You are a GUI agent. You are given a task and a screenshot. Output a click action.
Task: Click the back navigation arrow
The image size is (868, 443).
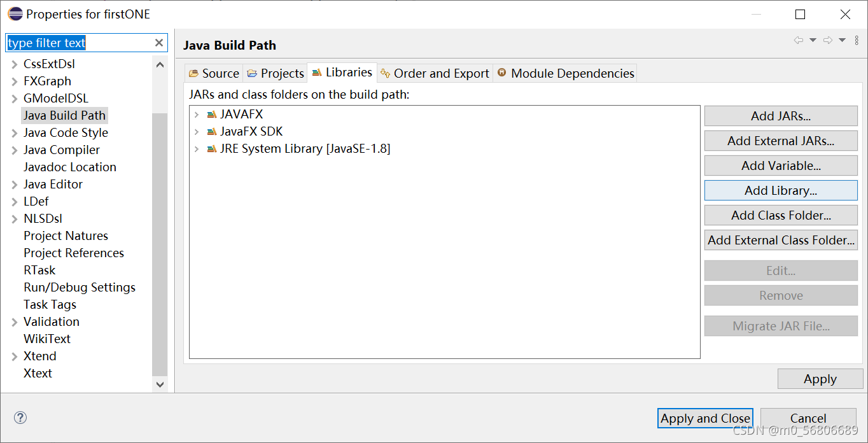pyautogui.click(x=799, y=39)
